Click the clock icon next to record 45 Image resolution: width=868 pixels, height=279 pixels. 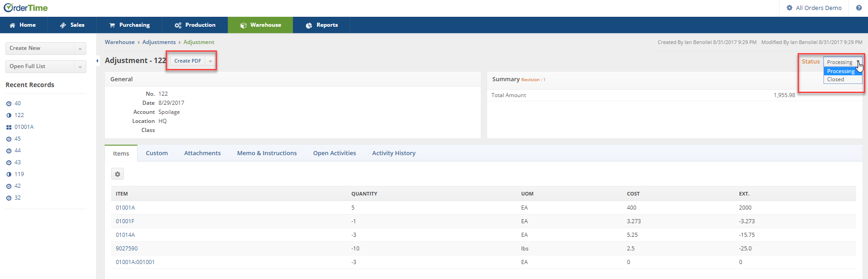click(x=9, y=139)
